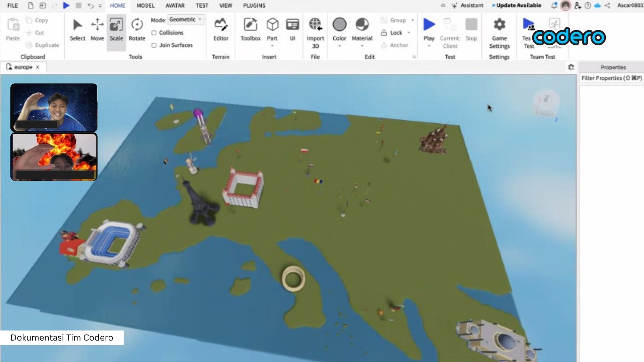The image size is (644, 362).
Task: Click the share icon
Action: coord(607,6)
